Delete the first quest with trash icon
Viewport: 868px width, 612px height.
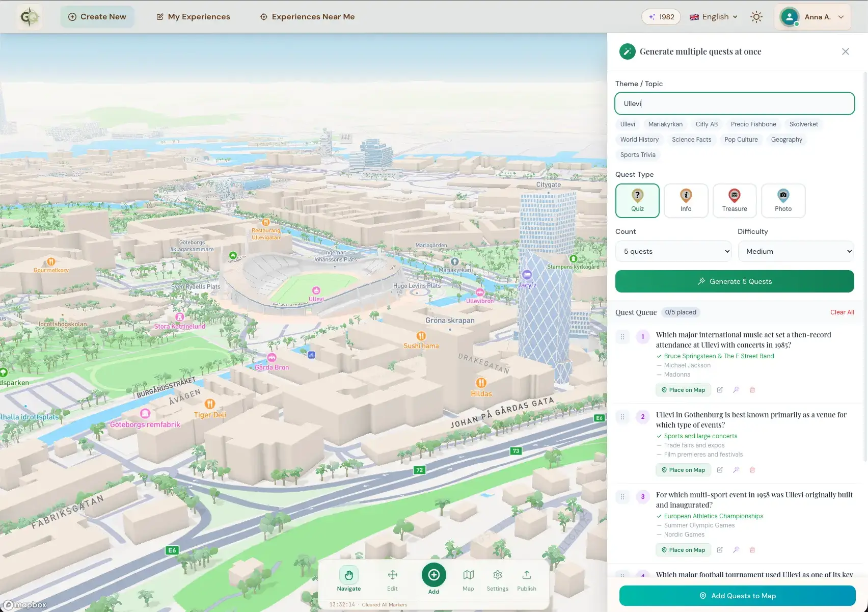[x=752, y=390]
